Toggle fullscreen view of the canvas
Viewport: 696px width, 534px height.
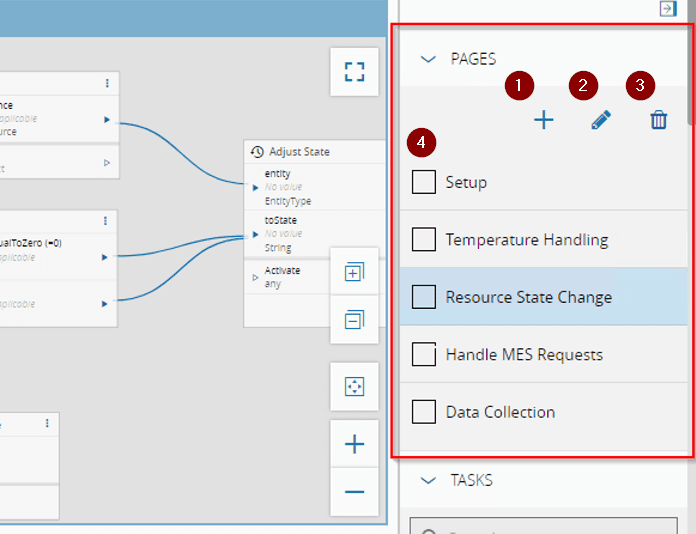tap(354, 72)
